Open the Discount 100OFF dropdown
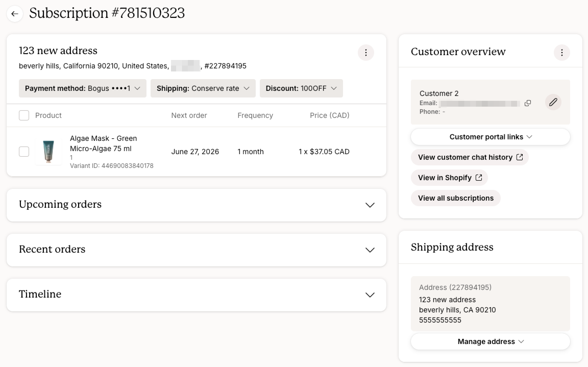The width and height of the screenshot is (588, 367). (301, 88)
